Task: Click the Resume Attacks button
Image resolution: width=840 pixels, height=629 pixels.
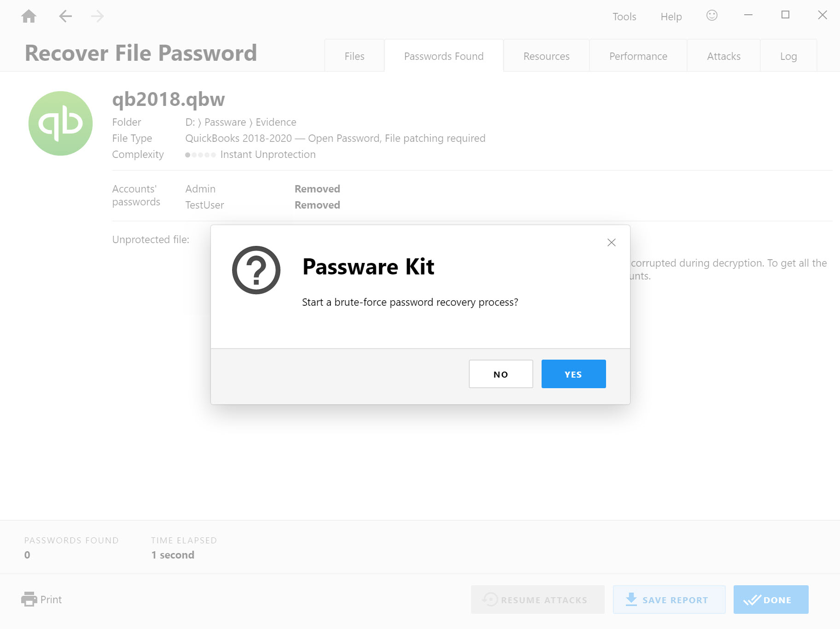Action: 538,600
